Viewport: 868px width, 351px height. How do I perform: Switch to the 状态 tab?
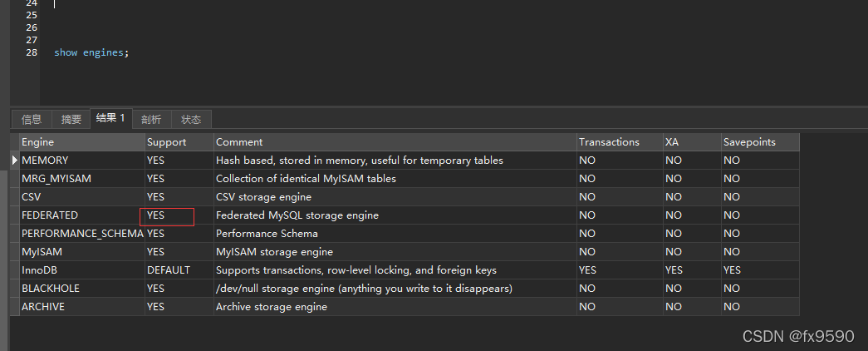191,119
